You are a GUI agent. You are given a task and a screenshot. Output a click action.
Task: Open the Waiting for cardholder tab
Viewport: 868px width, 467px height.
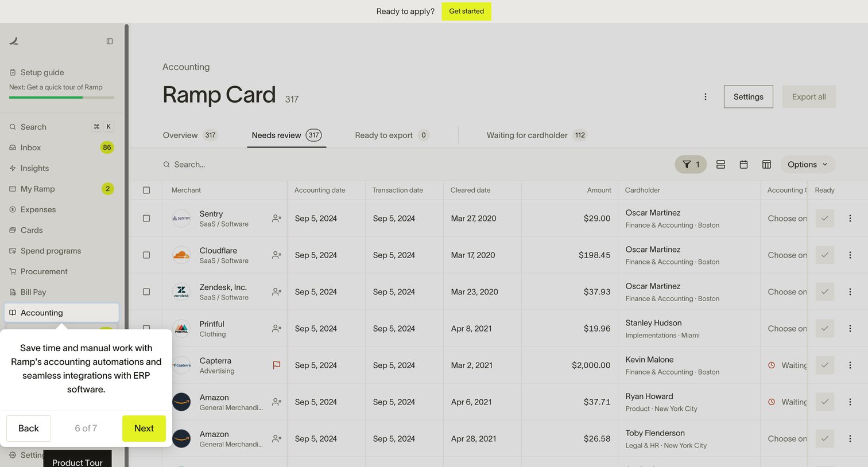coord(537,135)
